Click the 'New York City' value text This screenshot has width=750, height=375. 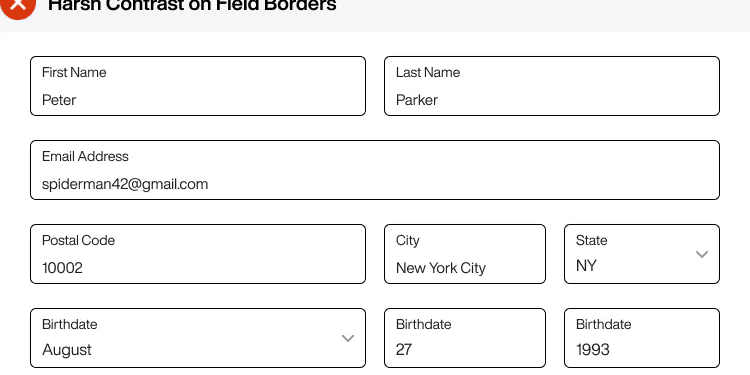(441, 268)
